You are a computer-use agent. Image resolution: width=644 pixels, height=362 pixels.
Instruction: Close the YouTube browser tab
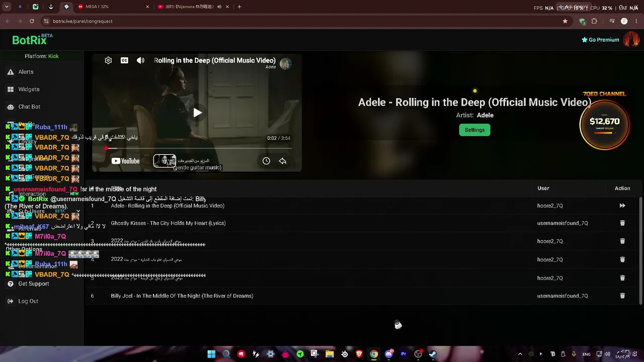click(227, 7)
